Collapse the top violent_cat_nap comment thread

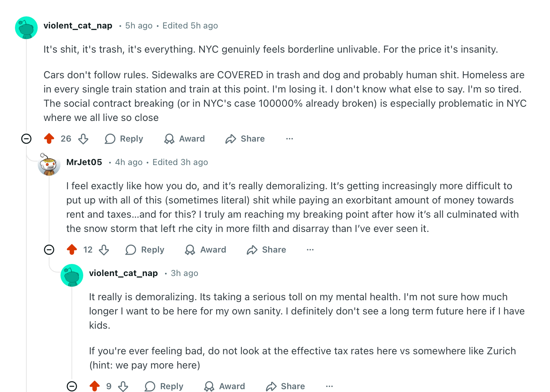coord(26,138)
